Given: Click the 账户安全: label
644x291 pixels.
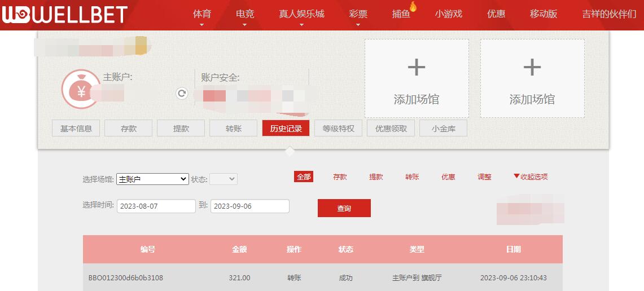Looking at the screenshot, I should pyautogui.click(x=220, y=78).
